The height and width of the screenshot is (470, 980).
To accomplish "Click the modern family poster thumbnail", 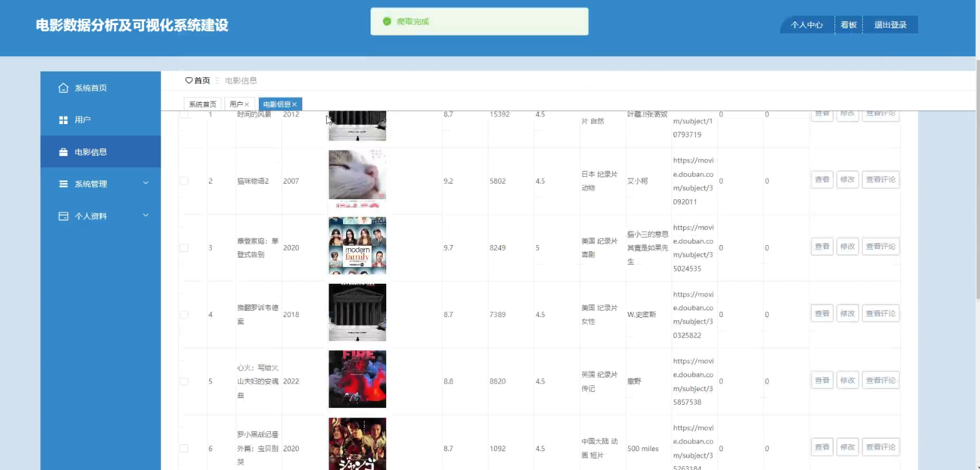I will pos(357,246).
